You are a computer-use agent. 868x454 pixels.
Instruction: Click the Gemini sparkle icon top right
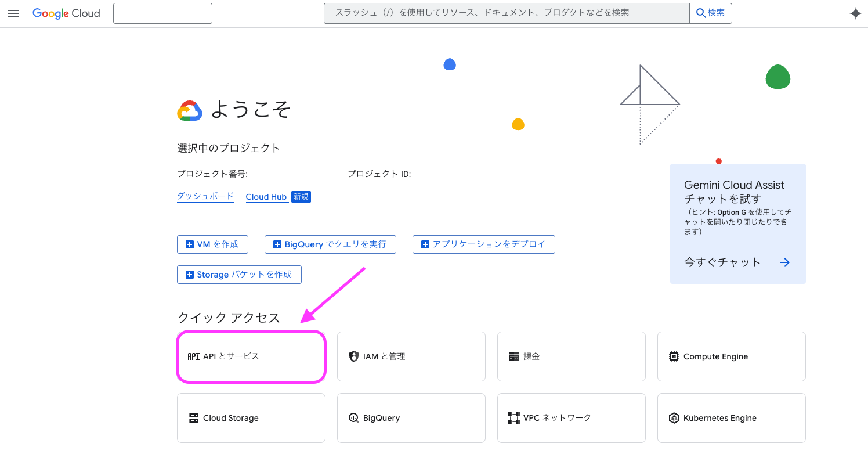pos(855,13)
